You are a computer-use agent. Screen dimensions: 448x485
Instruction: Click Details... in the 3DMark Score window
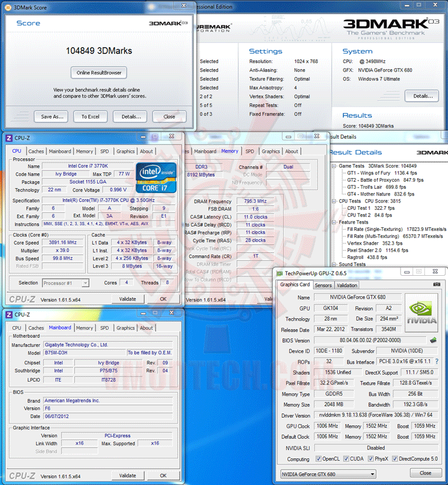point(130,116)
